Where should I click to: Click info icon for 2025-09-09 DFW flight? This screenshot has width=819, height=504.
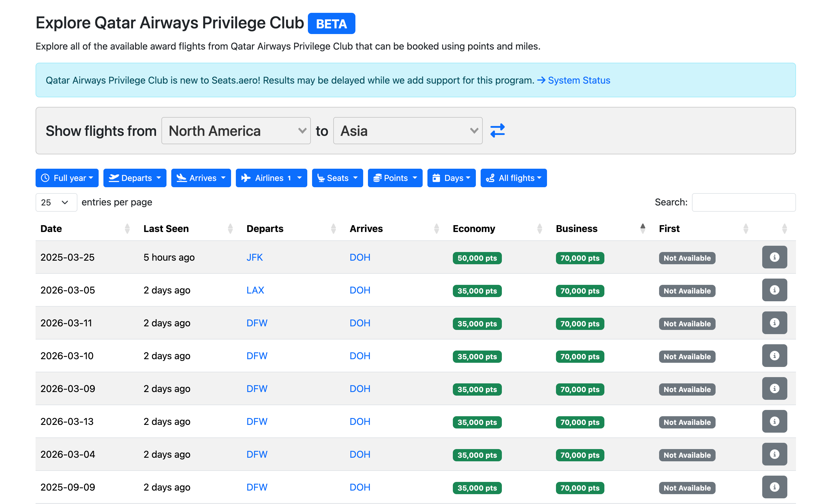774,487
